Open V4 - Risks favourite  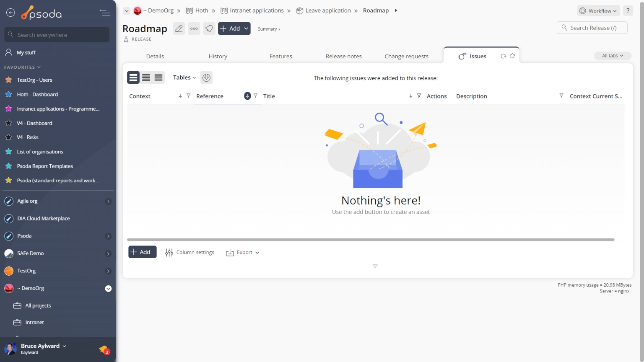[x=28, y=137]
